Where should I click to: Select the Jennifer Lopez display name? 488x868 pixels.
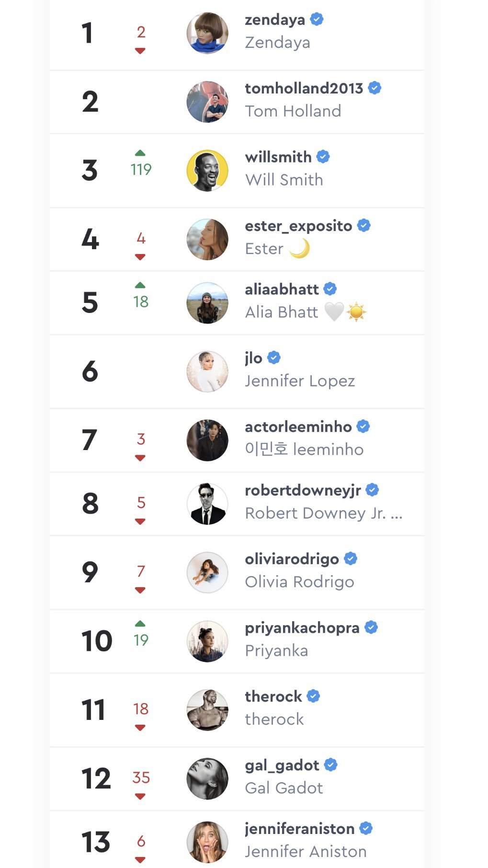300,381
